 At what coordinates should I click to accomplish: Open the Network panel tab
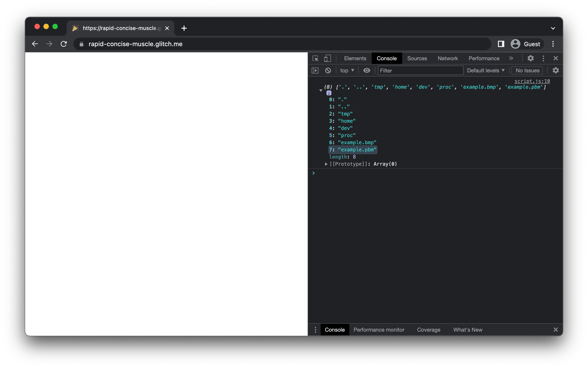pyautogui.click(x=448, y=58)
